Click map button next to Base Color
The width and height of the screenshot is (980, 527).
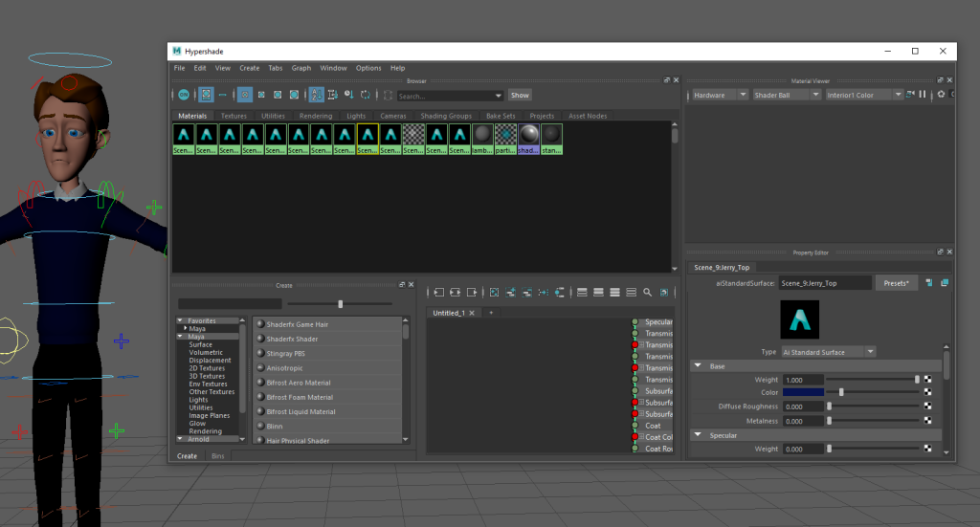(927, 393)
